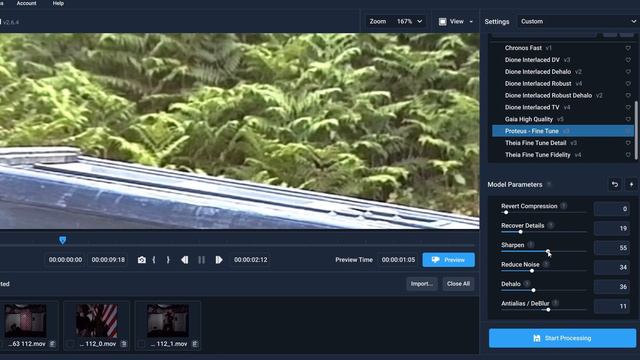
Task: Select the Dione Interlaced DV model
Action: (562, 60)
